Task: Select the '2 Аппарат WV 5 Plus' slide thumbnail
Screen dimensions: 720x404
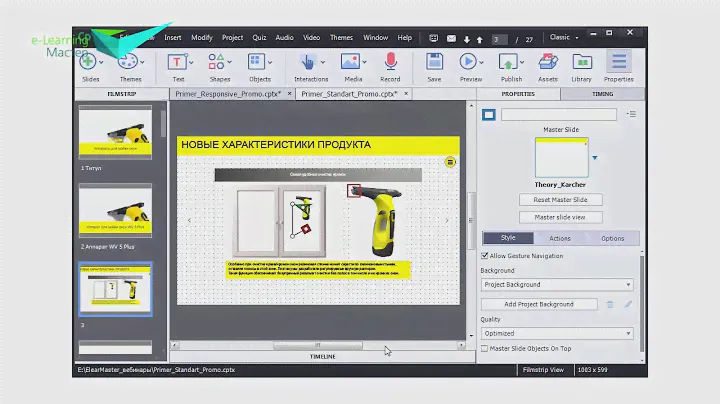Action: [x=115, y=211]
